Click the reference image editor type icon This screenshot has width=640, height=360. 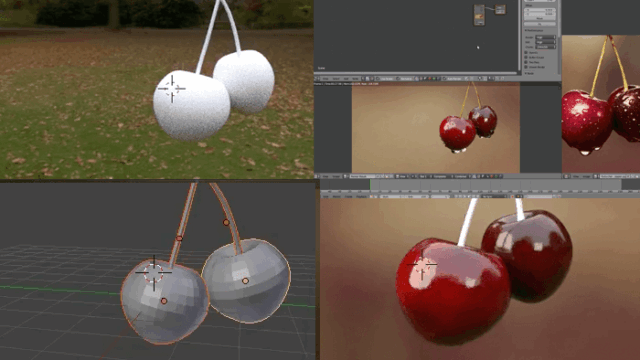coord(567,176)
